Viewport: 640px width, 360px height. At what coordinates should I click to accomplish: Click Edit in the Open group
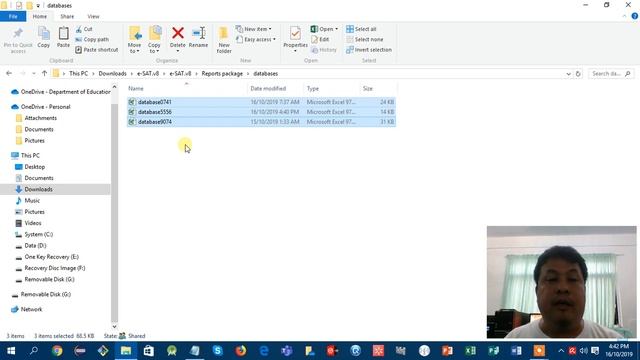pyautogui.click(x=320, y=39)
